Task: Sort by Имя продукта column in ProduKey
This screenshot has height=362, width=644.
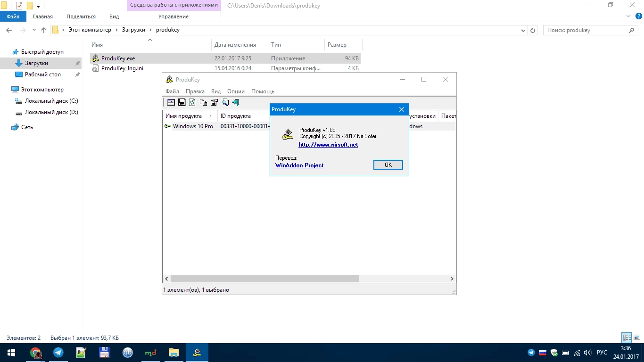Action: (x=190, y=116)
